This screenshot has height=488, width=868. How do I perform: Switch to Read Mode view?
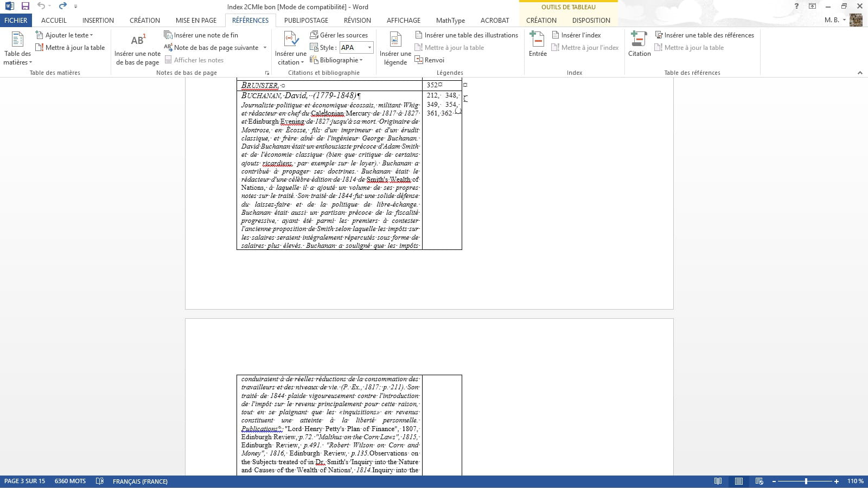718,481
